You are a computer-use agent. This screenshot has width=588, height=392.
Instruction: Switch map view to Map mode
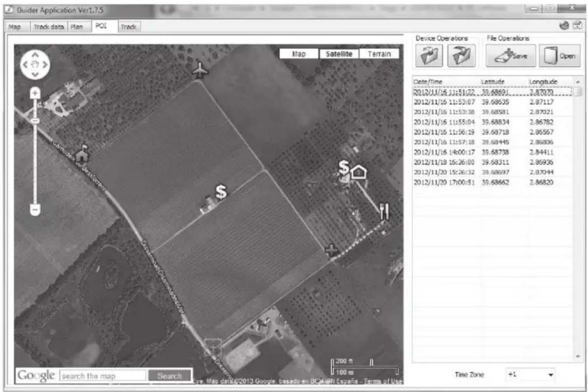tap(299, 54)
